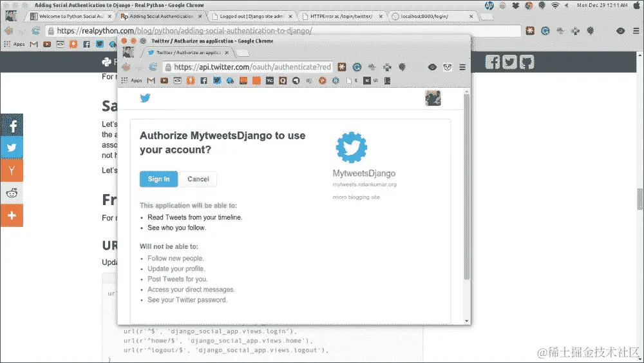The image size is (644, 363).
Task: Open Gmail bookmark in main window bookmarks bar
Action: (x=33, y=44)
